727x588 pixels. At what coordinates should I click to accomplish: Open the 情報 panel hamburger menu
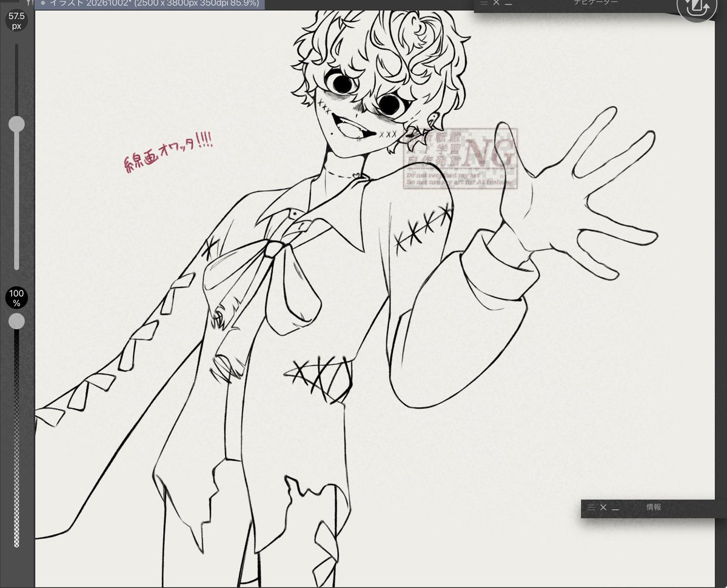(591, 507)
